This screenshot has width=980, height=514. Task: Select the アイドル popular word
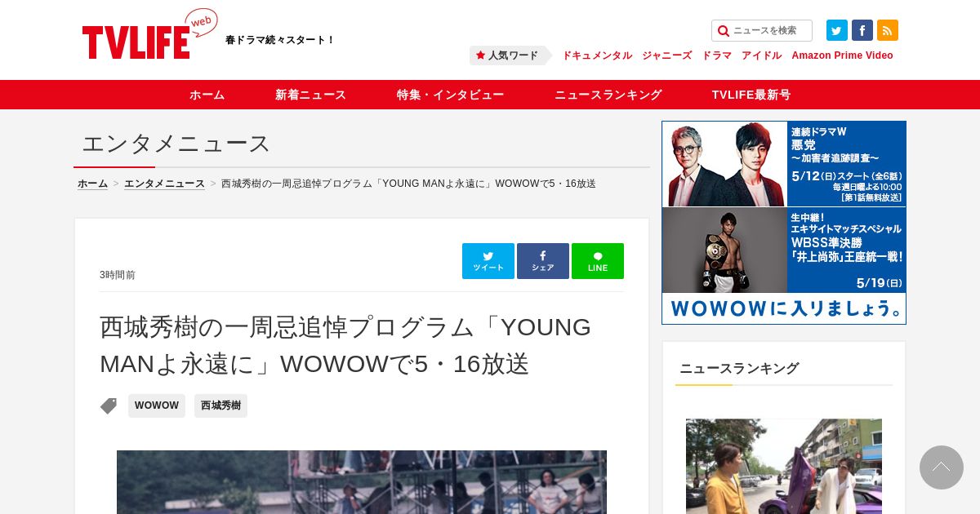pos(762,55)
